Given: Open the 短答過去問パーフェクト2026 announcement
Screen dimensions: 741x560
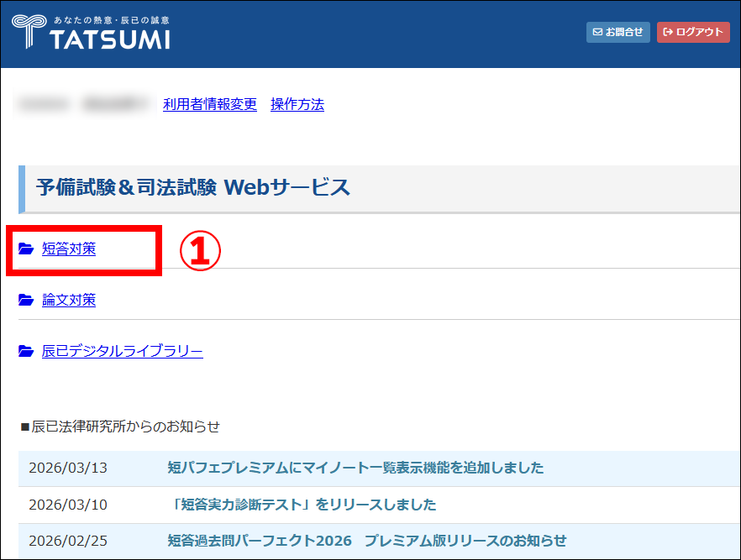Looking at the screenshot, I should click(x=367, y=541).
